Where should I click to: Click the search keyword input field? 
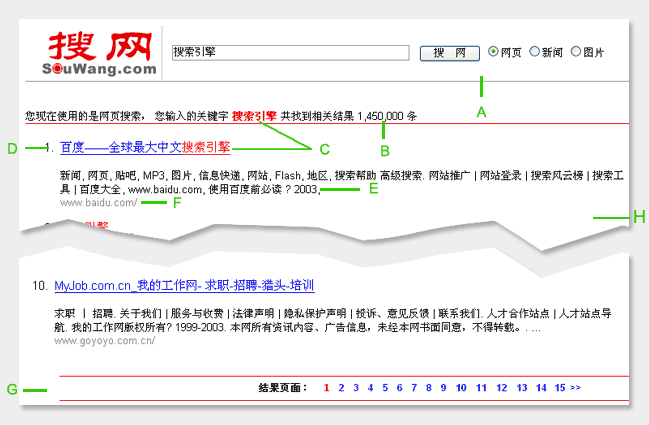tap(290, 52)
